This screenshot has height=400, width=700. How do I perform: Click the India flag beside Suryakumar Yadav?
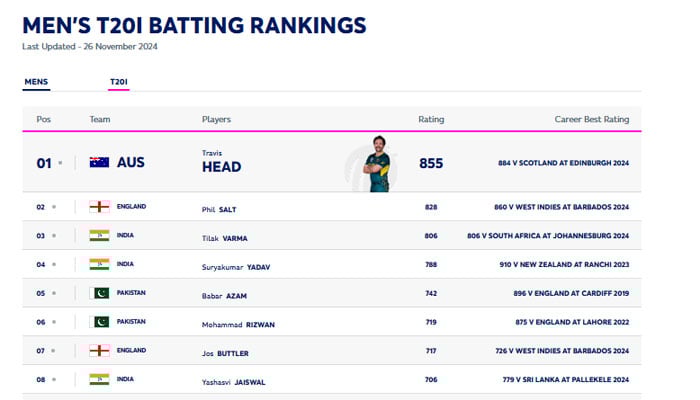[99, 265]
